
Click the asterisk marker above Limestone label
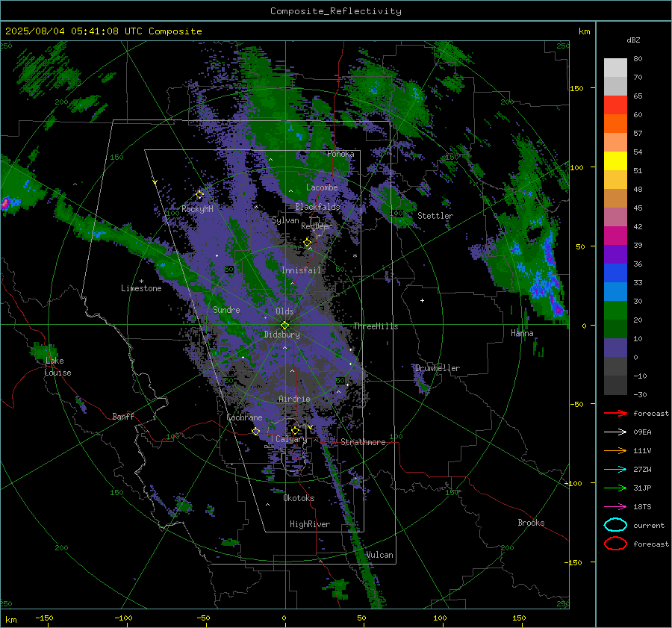(x=141, y=282)
